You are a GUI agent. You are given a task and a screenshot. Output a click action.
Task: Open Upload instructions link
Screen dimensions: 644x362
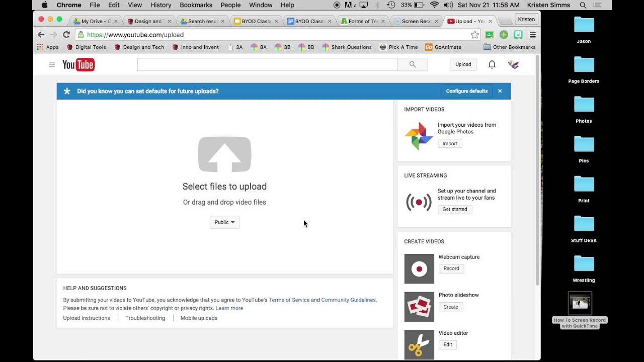87,318
